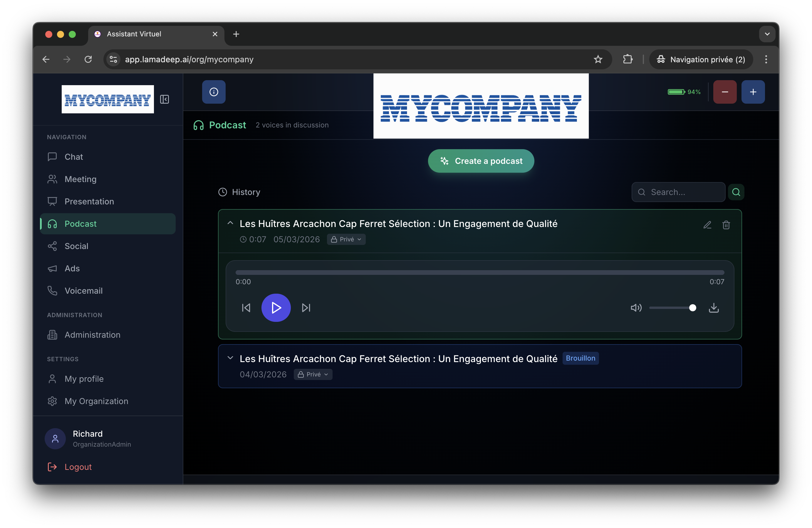Viewport: 812px width, 528px height.
Task: Skip to next track icon
Action: tap(306, 308)
